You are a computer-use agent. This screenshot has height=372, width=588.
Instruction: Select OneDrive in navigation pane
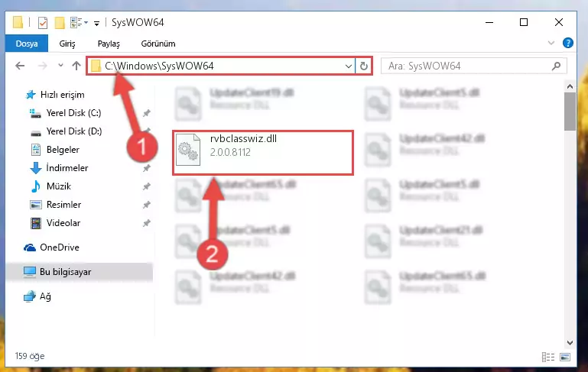59,247
